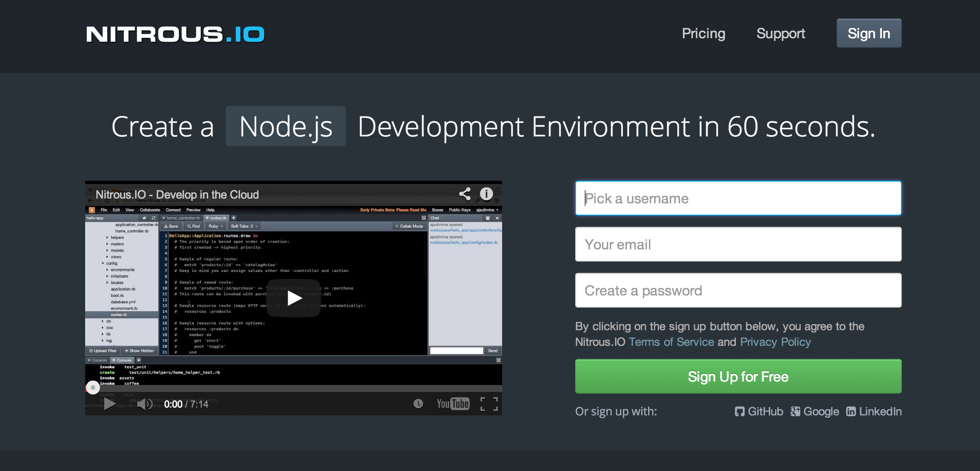Click the video progress scrubber handle
Screen dimensions: 980x471
[x=93, y=387]
